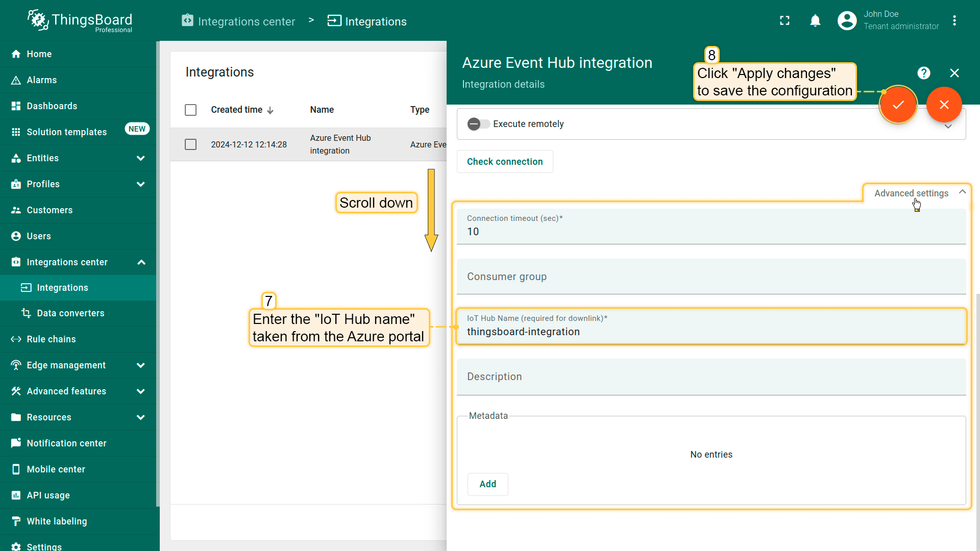Screen dimensions: 980x551
Task: Open the help question mark icon
Action: [923, 73]
